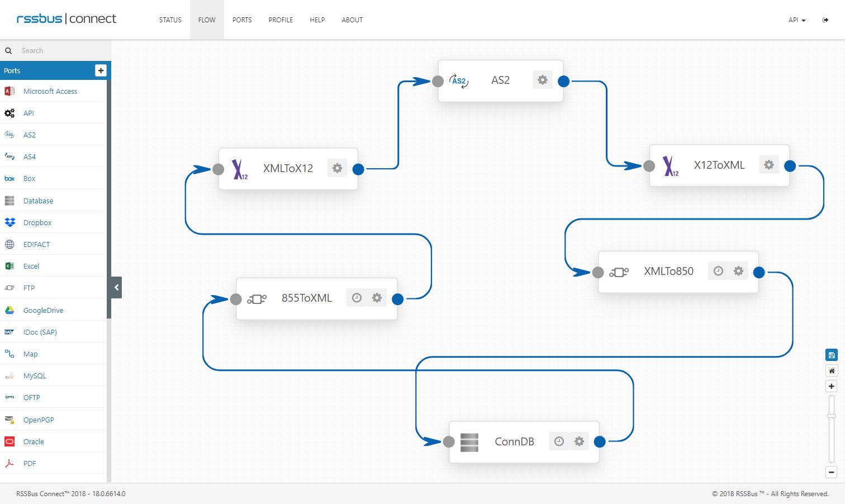This screenshot has height=504, width=845.
Task: Open the PROFILE tab
Action: [x=281, y=20]
